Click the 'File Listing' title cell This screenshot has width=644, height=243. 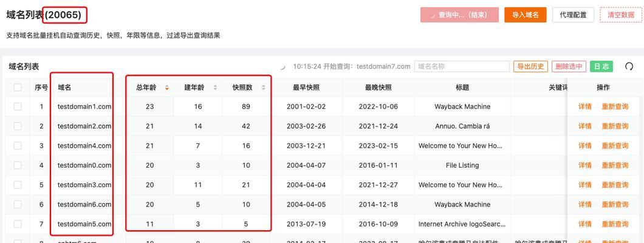point(462,165)
